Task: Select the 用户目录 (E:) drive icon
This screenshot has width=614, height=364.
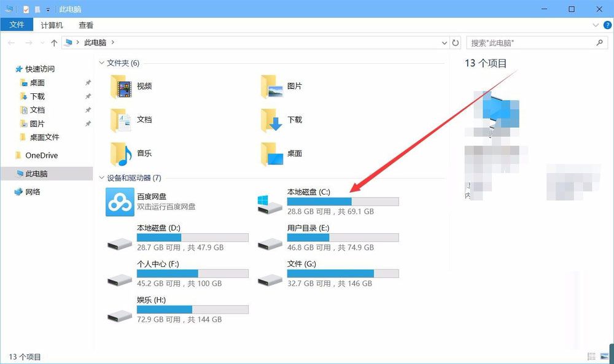Action: pyautogui.click(x=270, y=244)
